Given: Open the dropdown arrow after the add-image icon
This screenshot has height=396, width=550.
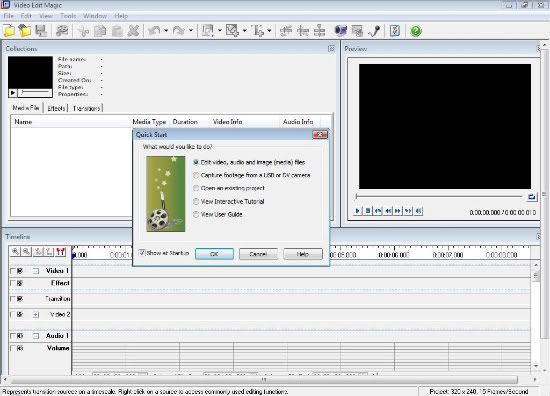Looking at the screenshot, I should [x=244, y=31].
